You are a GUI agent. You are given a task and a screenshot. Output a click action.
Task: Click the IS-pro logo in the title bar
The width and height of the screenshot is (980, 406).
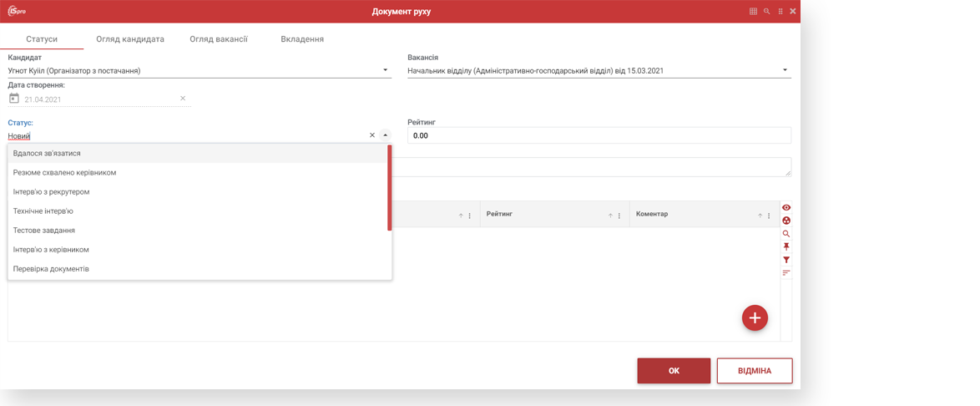[16, 11]
